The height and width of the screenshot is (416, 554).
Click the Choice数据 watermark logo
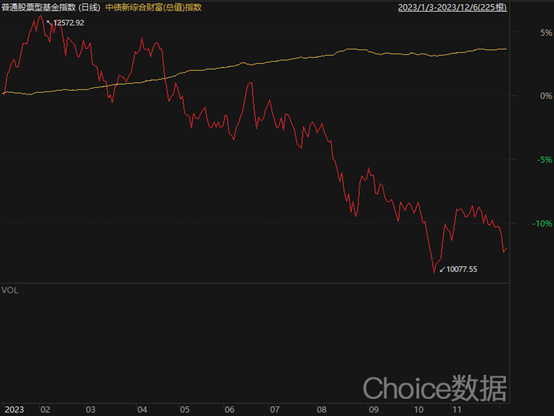pyautogui.click(x=435, y=388)
